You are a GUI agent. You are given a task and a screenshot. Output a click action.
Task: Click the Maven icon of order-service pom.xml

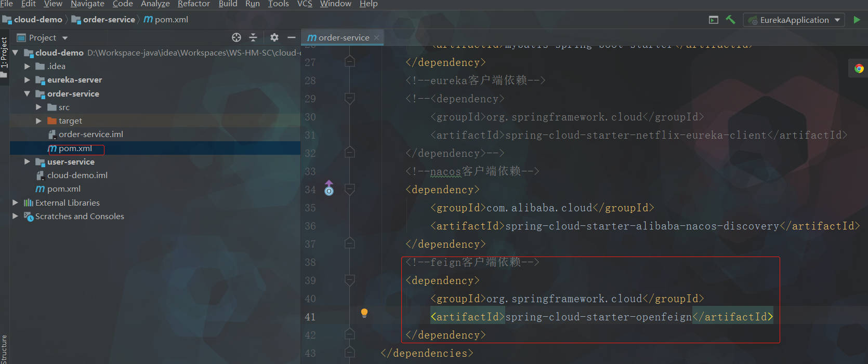(x=52, y=149)
